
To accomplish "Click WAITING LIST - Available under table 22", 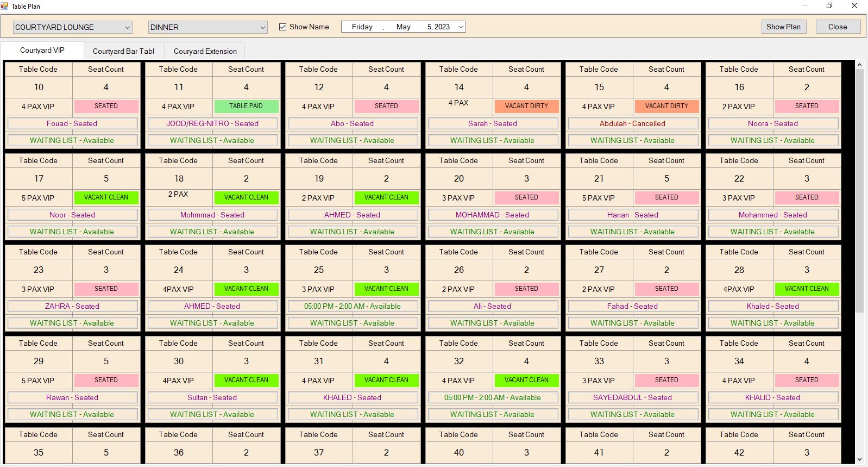I will (x=772, y=232).
